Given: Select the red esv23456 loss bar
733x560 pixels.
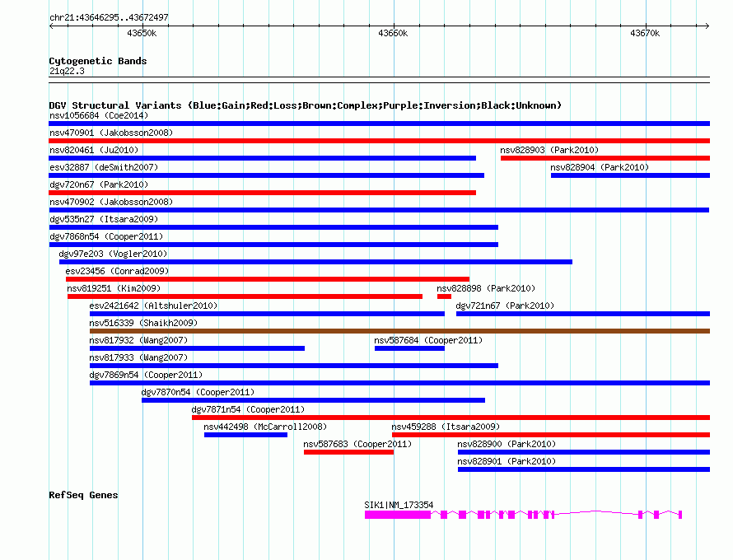Looking at the screenshot, I should (x=268, y=279).
